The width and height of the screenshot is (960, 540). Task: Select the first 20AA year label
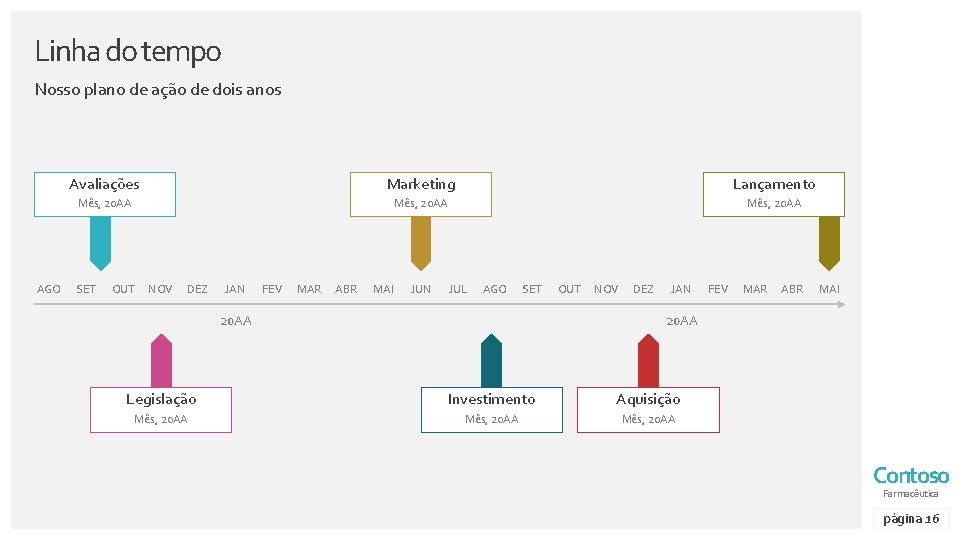235,321
